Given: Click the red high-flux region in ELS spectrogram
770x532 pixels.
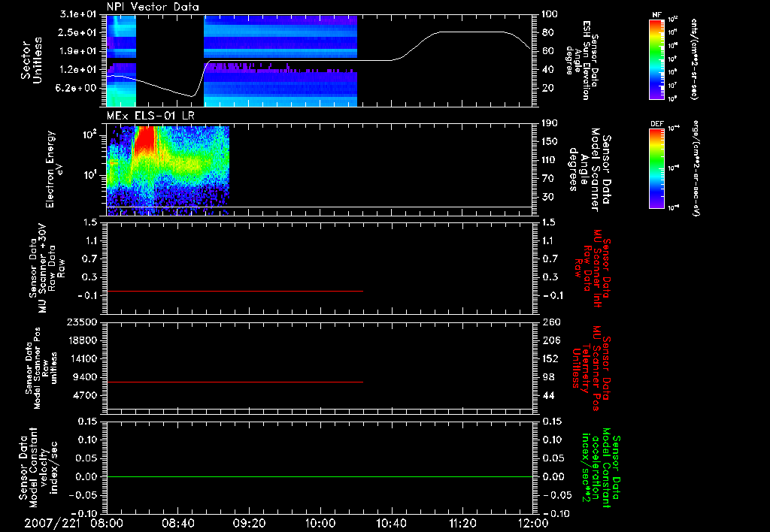Looking at the screenshot, I should [144, 140].
